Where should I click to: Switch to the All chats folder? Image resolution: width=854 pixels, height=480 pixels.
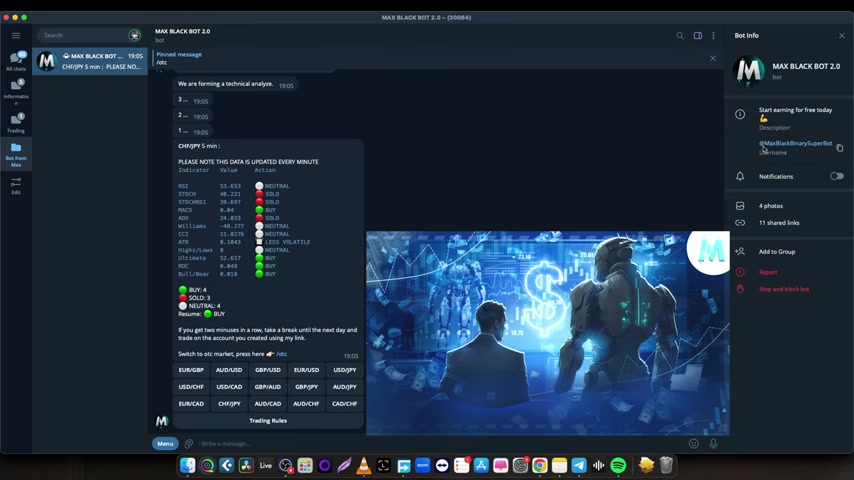pyautogui.click(x=16, y=61)
